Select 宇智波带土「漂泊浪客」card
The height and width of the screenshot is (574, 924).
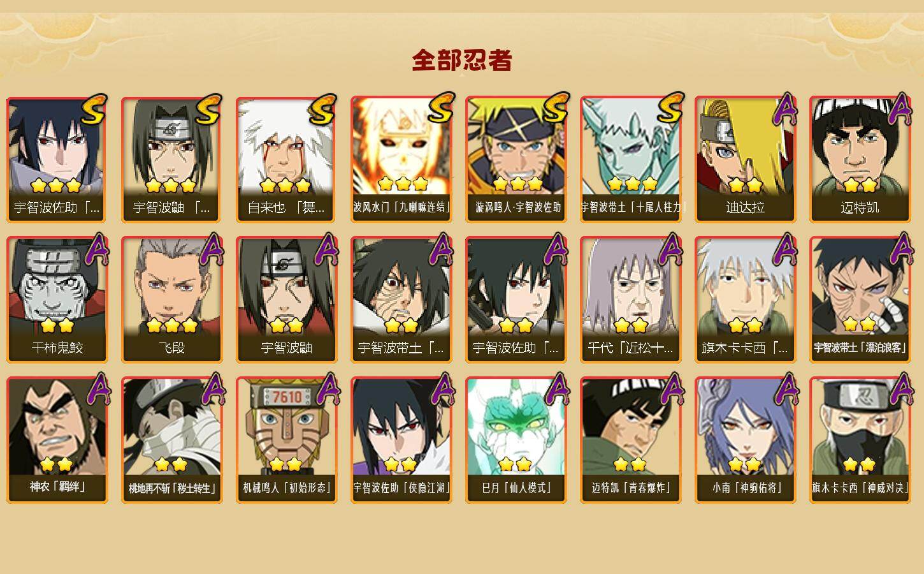pos(860,300)
